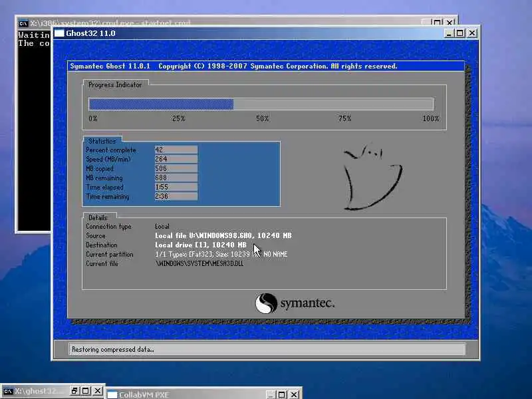Viewport: 532px width, 399px height.
Task: Click the Ghost32 11.0 window title icon
Action: click(59, 33)
